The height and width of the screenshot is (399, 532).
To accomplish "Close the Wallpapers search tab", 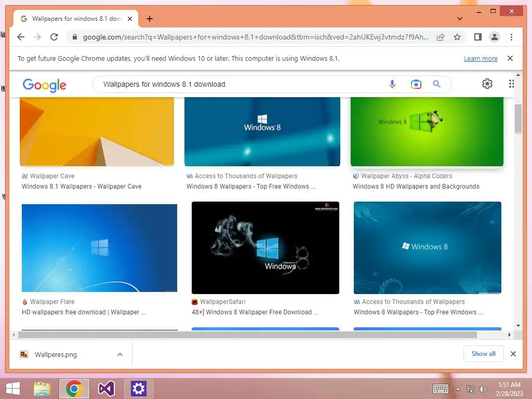I will [x=129, y=19].
